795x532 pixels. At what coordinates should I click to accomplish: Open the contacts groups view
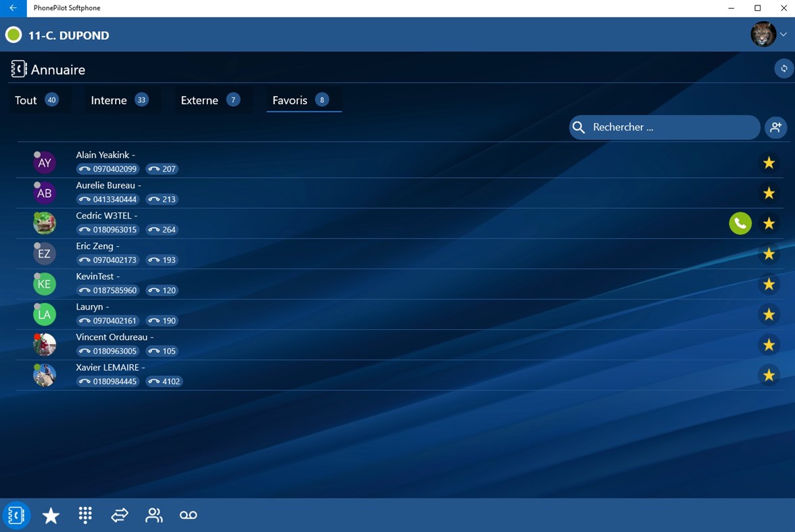point(153,515)
